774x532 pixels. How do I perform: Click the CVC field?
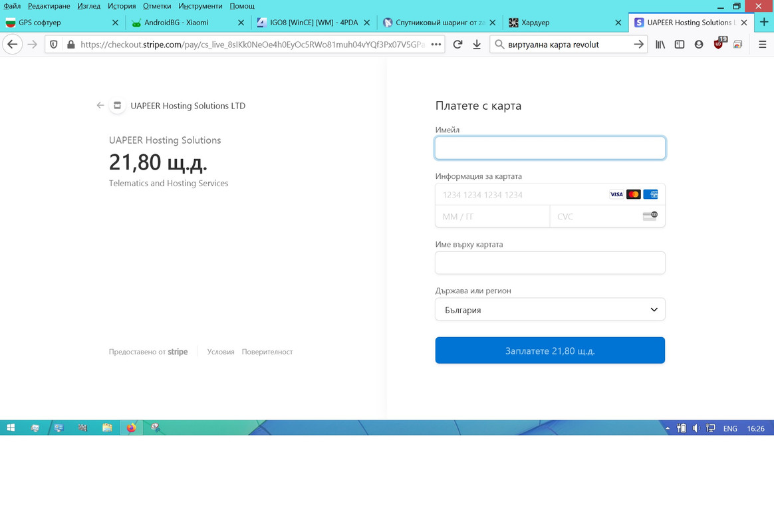[608, 216]
